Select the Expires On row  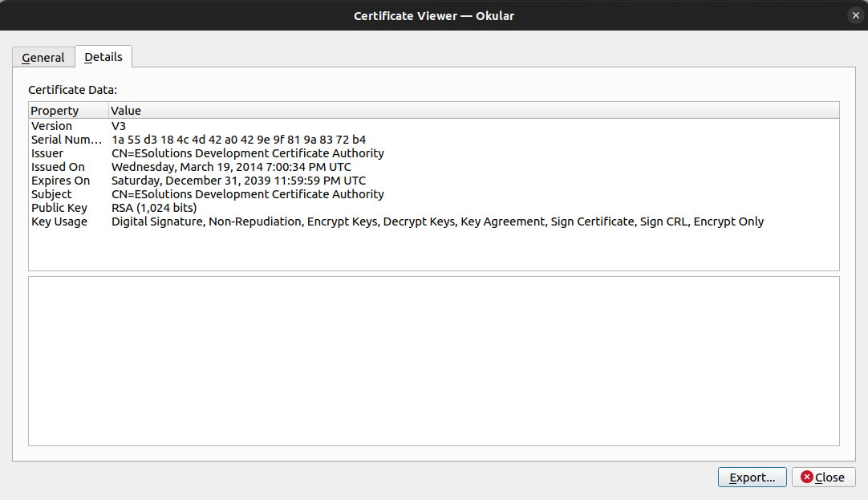433,181
